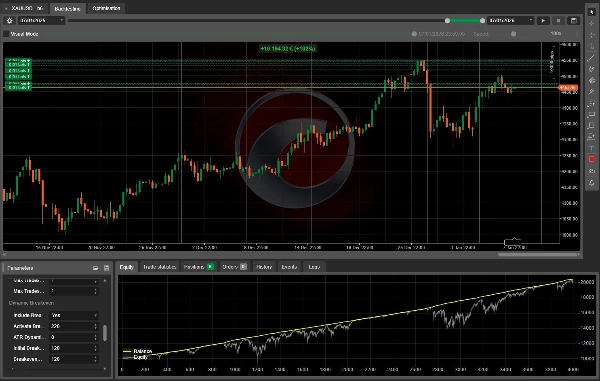600x381 pixels.
Task: Click the gear-like icon above the sync icon
Action: (x=592, y=171)
